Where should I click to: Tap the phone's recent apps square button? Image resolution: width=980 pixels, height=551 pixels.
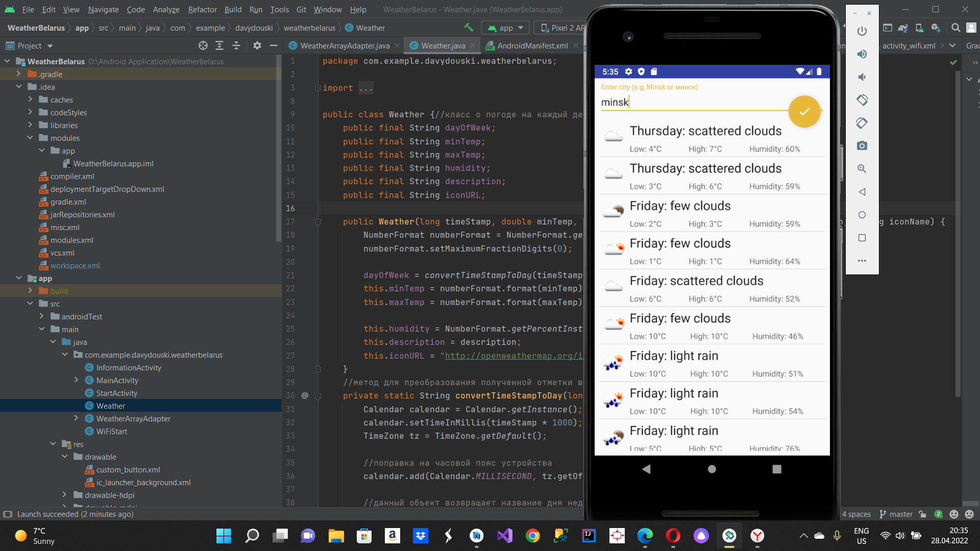click(777, 469)
